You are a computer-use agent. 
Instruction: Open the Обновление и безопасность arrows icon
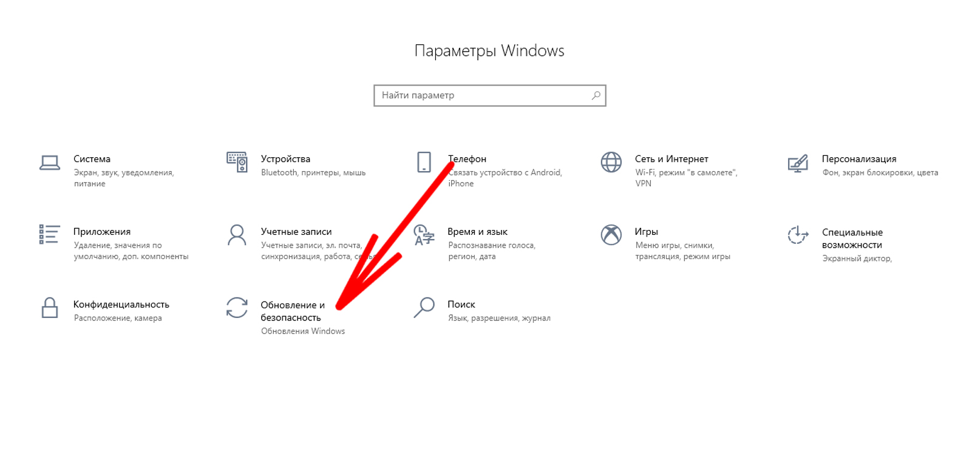pyautogui.click(x=237, y=308)
